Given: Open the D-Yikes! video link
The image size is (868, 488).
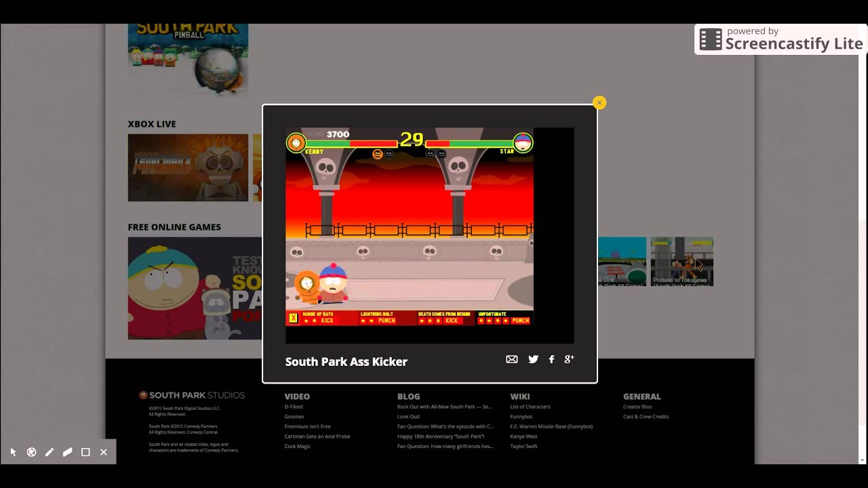Looking at the screenshot, I should click(294, 407).
